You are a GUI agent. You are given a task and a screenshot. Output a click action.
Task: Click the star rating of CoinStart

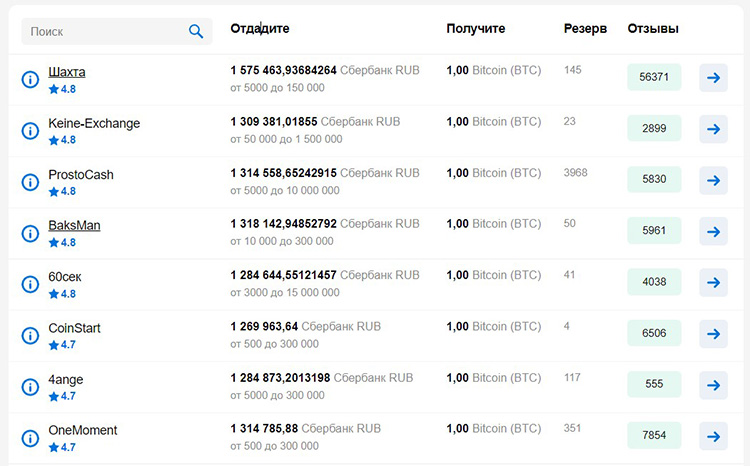coord(62,345)
